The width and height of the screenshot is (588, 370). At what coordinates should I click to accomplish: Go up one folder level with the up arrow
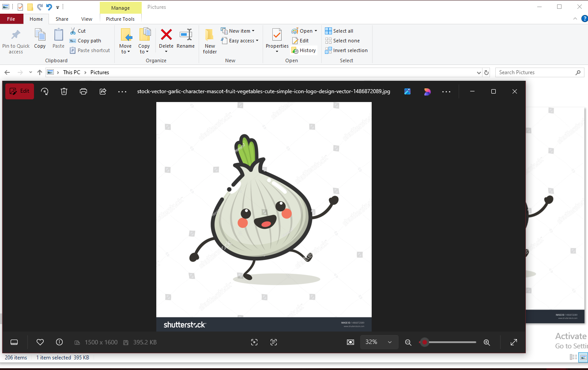[x=40, y=72]
